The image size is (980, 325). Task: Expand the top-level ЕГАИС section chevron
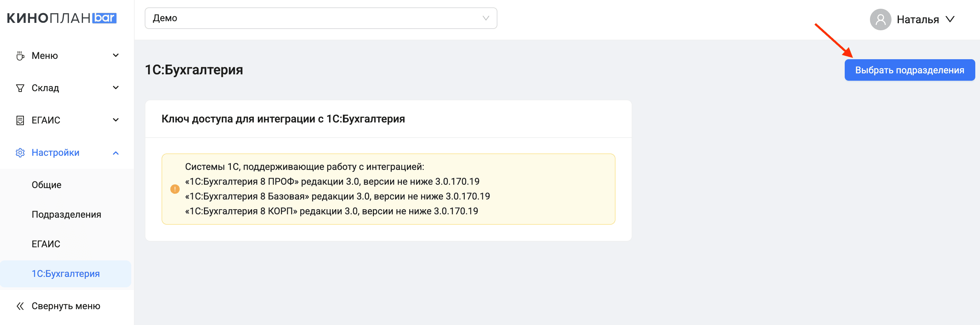point(116,120)
